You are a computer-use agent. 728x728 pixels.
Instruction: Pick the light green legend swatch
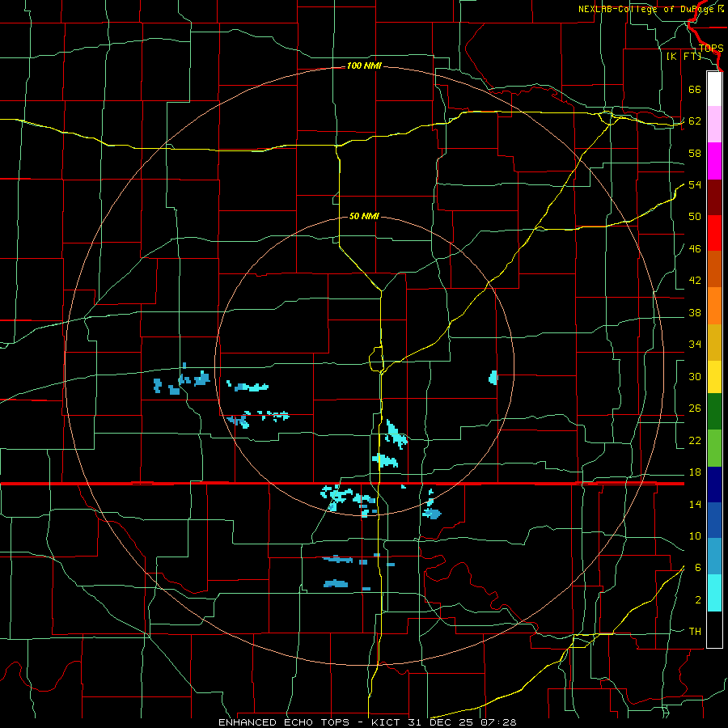click(x=714, y=448)
